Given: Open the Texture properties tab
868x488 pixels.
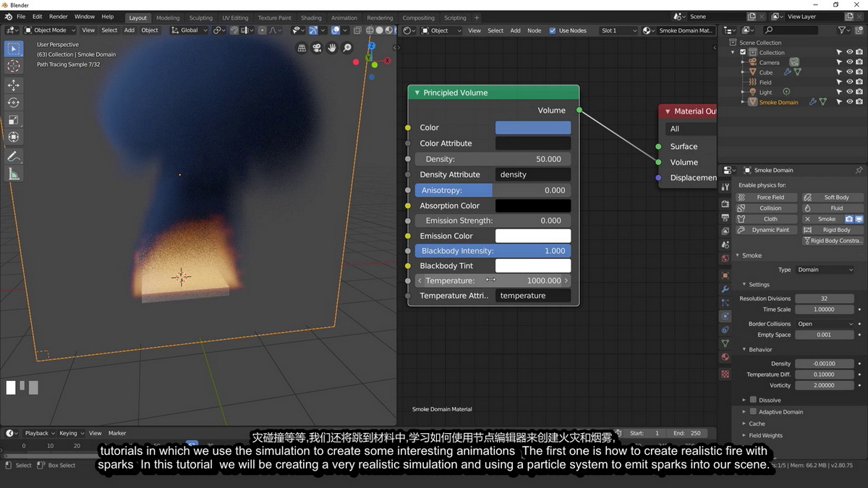Looking at the screenshot, I should [725, 374].
